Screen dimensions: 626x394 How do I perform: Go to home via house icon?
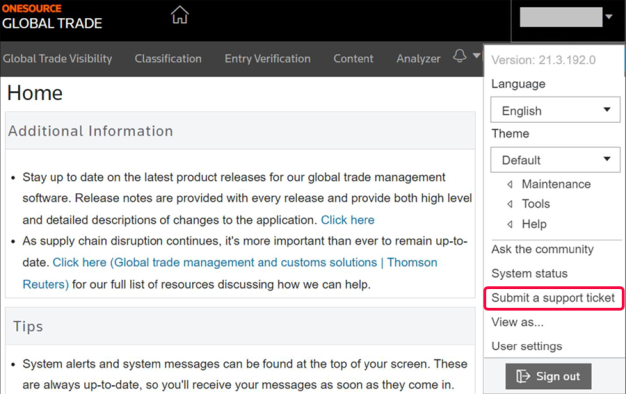click(x=180, y=15)
